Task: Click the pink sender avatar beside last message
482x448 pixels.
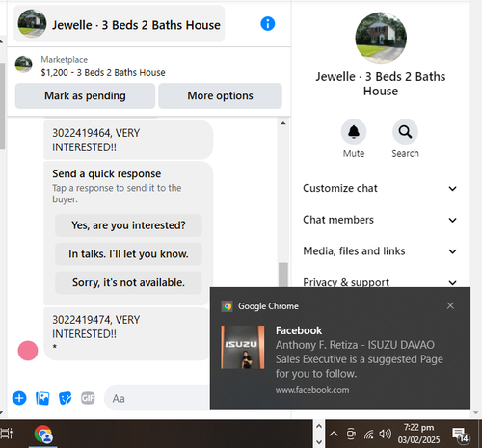Action: (x=28, y=351)
